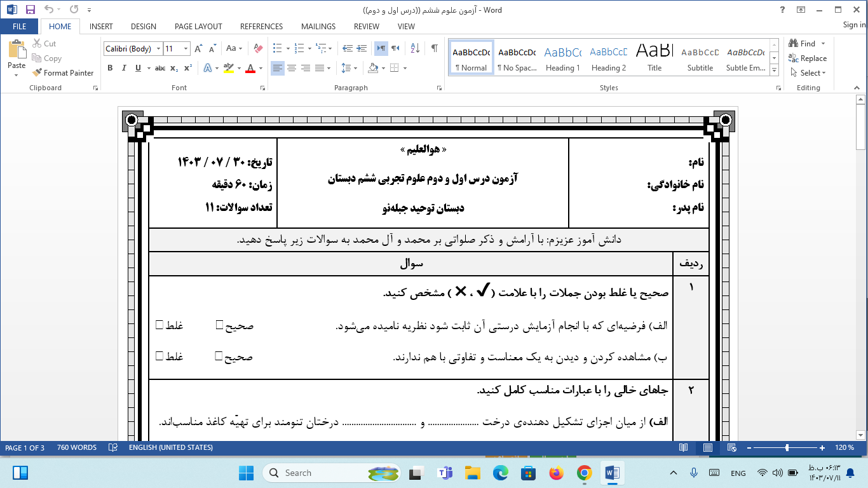Toggle subscript formatting
868x488 pixels.
click(x=174, y=68)
